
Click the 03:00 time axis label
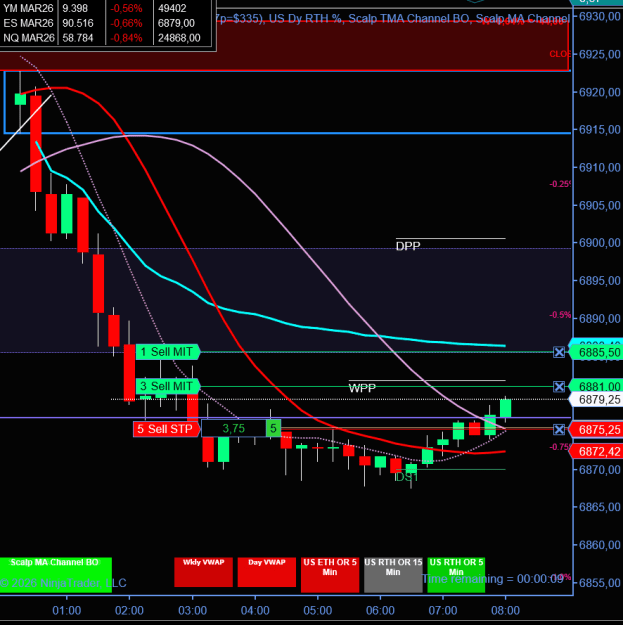click(193, 610)
